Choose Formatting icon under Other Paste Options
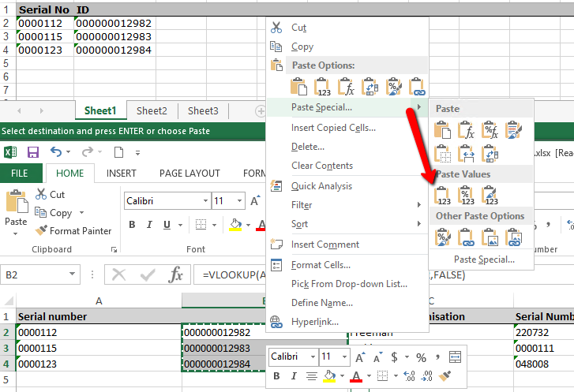Viewport: 574px width, 392px height. 443,237
